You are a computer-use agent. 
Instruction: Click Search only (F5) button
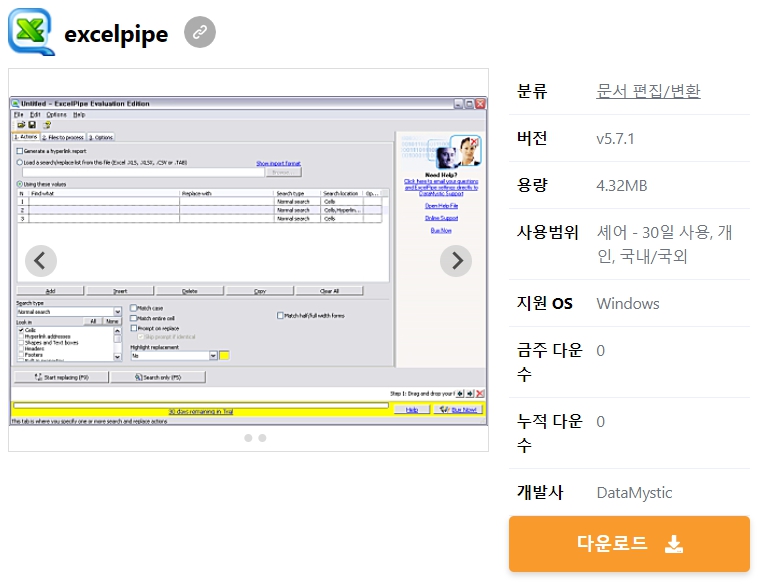(x=158, y=377)
